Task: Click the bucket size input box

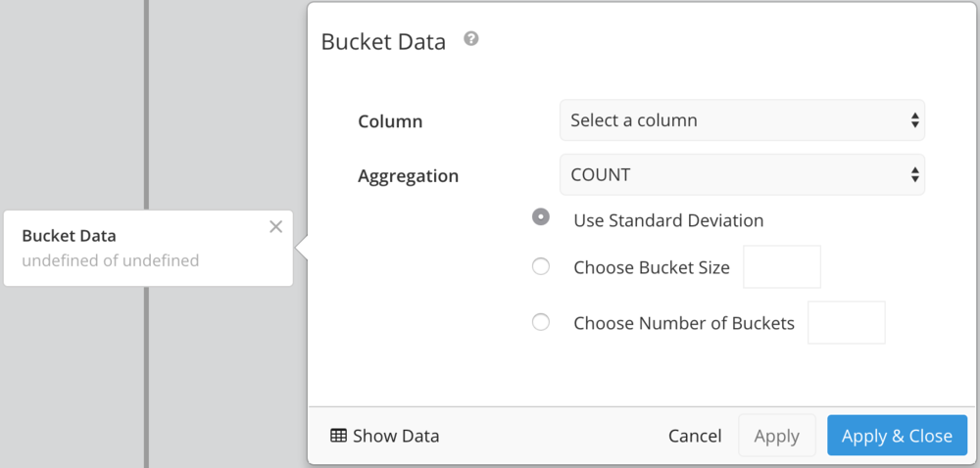Action: click(x=782, y=266)
